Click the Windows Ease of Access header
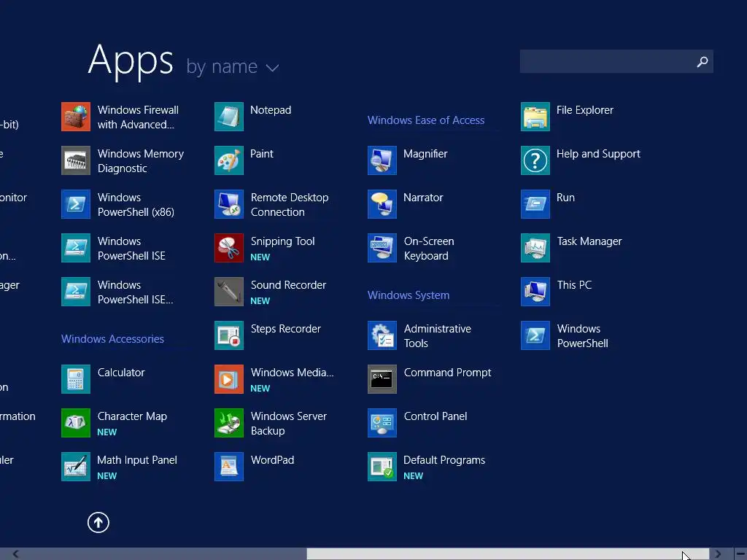Screen dimensions: 747x560 point(426,120)
